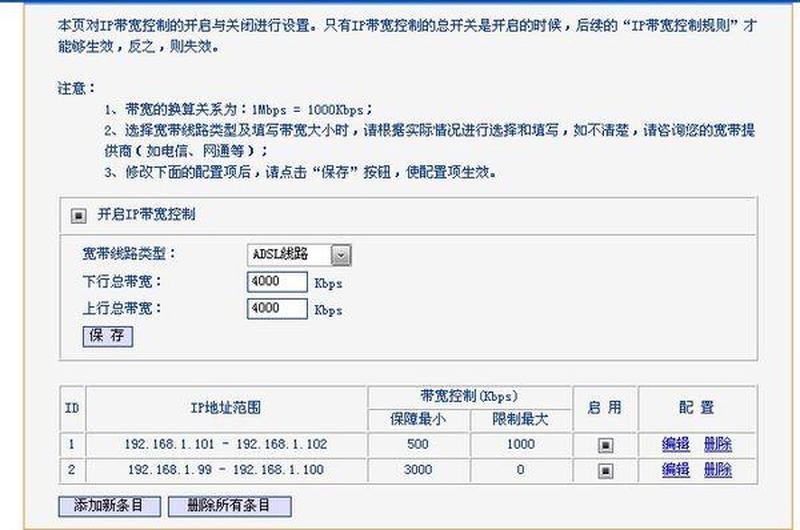Click the 保存 button
The width and height of the screenshot is (800, 530).
point(108,337)
